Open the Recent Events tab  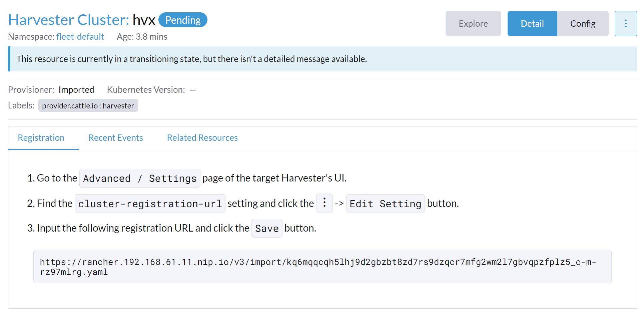coord(116,138)
